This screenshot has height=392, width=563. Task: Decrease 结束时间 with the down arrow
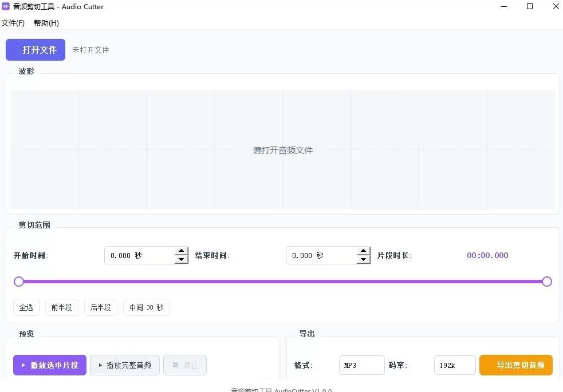[363, 259]
